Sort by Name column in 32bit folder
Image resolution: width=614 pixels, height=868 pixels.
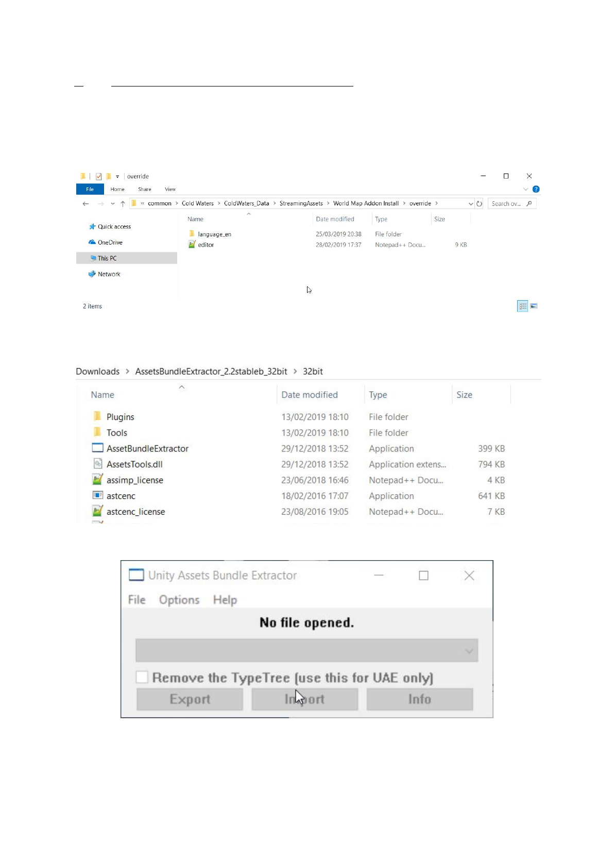coord(103,395)
